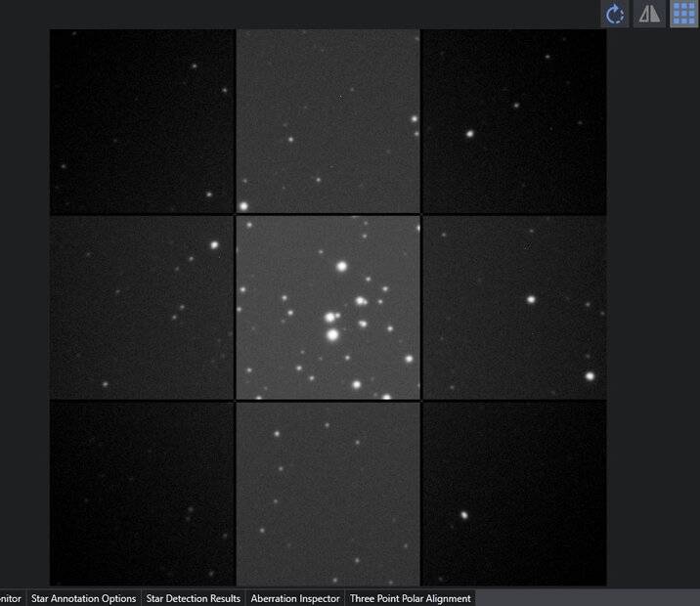Open the Star Annotation Options tab
The width and height of the screenshot is (700, 606).
coord(83,598)
